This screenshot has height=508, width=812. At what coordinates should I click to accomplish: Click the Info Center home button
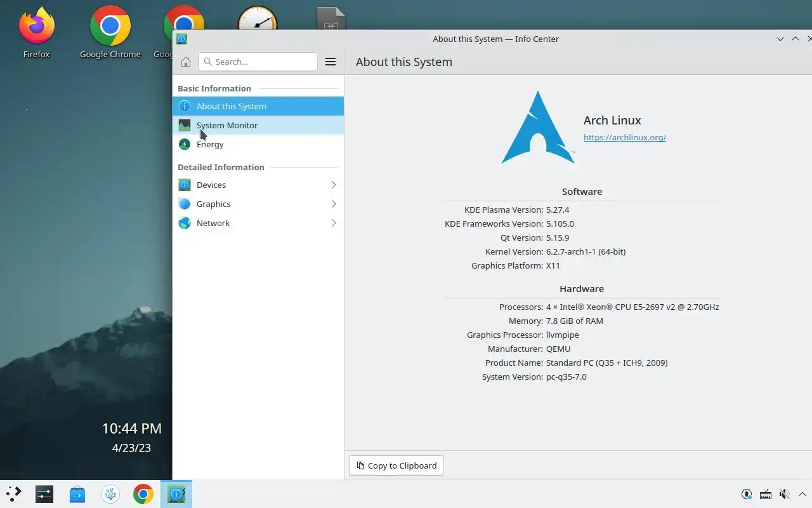[186, 62]
